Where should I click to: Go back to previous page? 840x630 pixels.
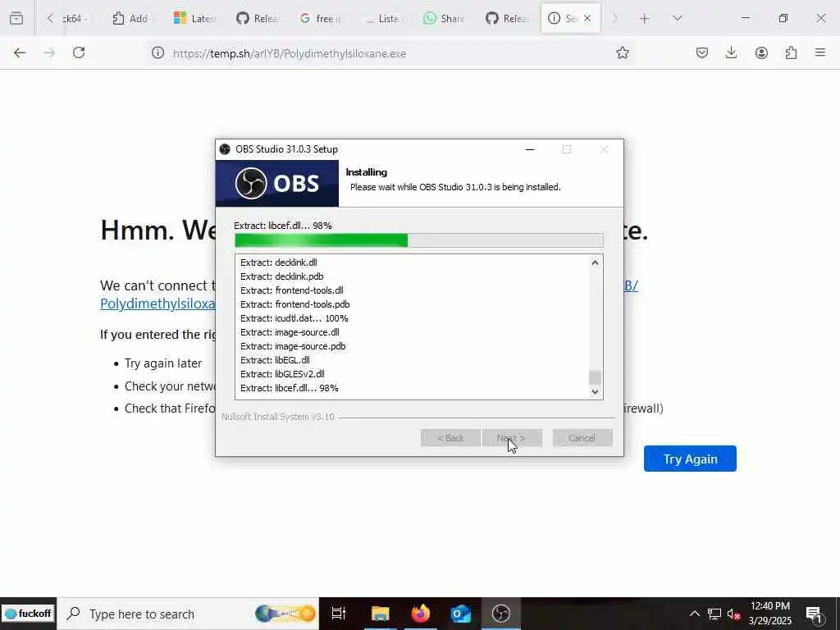pos(20,52)
